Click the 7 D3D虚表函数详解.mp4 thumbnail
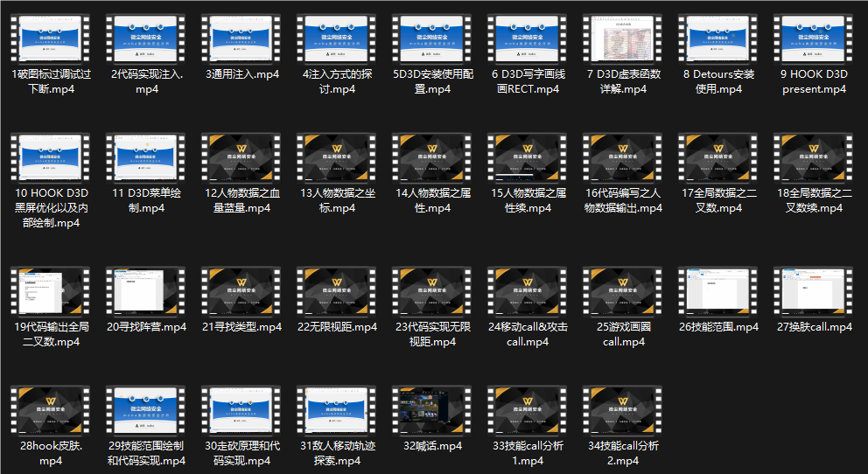This screenshot has height=474, width=868. click(623, 38)
